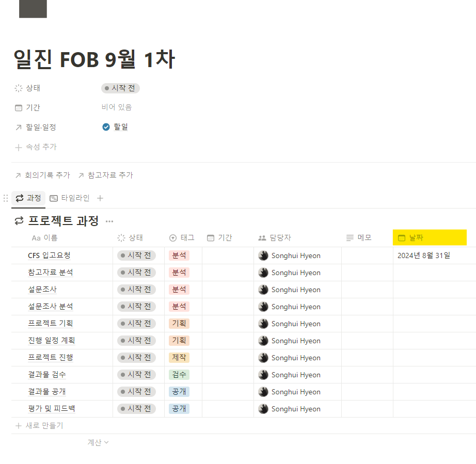Screen dimensions: 476x464
Task: Click the 프로젝트 과정 database title
Action: coord(64,220)
